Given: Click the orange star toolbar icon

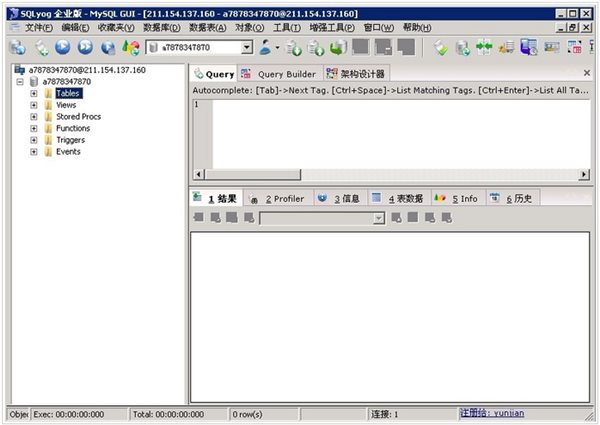Looking at the screenshot, I should point(506,47).
